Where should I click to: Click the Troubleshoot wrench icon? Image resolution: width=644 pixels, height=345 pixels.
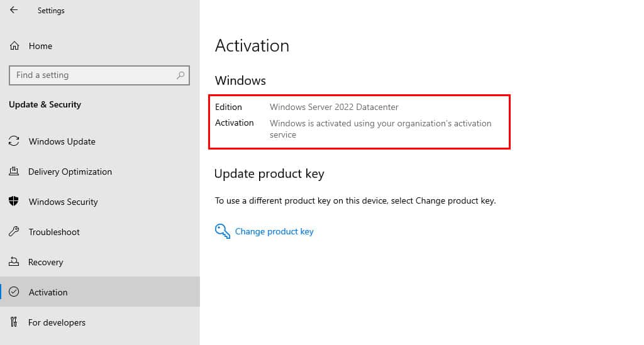tap(14, 231)
